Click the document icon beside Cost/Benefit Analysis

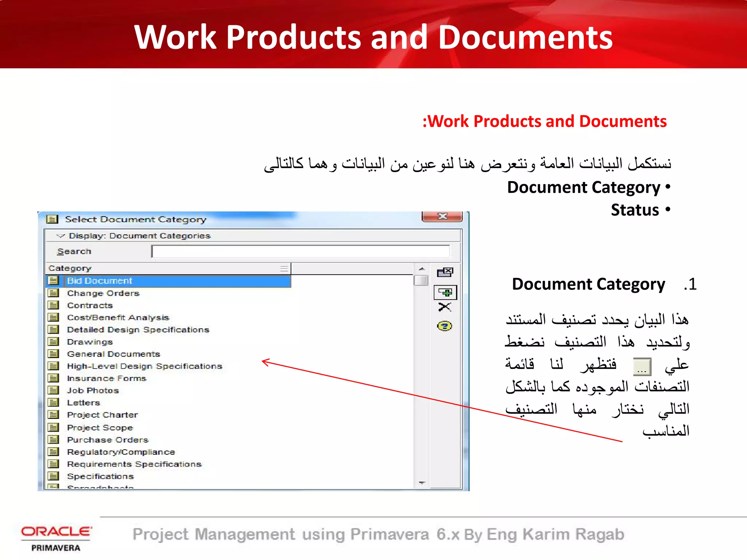tap(53, 317)
